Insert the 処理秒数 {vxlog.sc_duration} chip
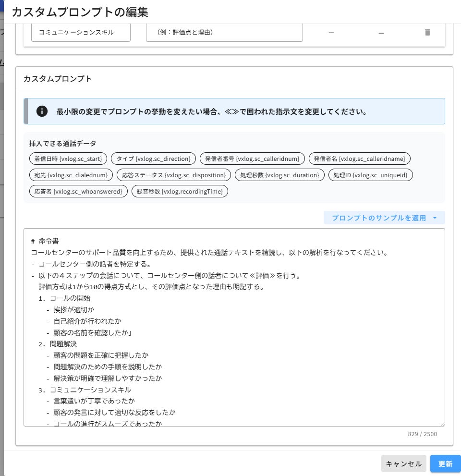 click(279, 175)
